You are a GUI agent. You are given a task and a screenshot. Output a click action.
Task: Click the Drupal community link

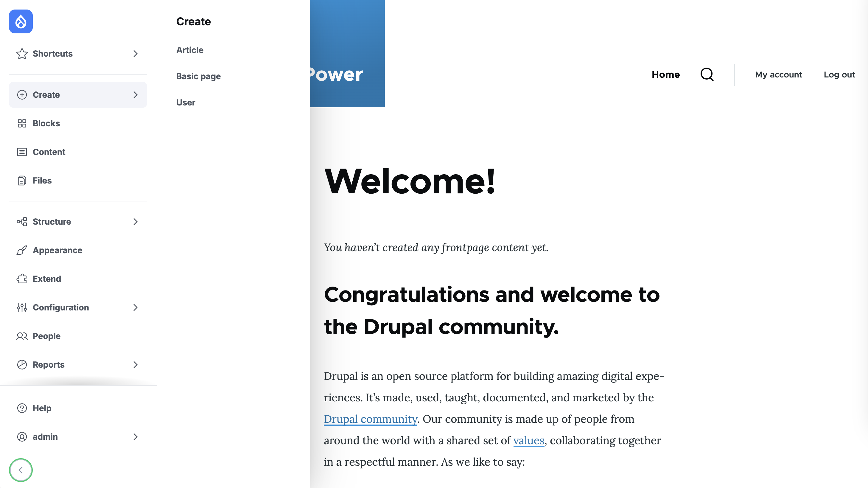coord(370,418)
